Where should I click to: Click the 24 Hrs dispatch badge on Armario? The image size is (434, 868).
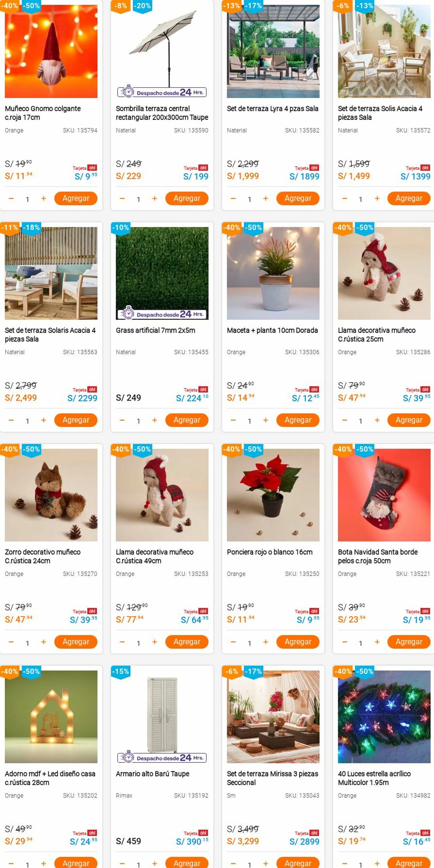(x=162, y=757)
